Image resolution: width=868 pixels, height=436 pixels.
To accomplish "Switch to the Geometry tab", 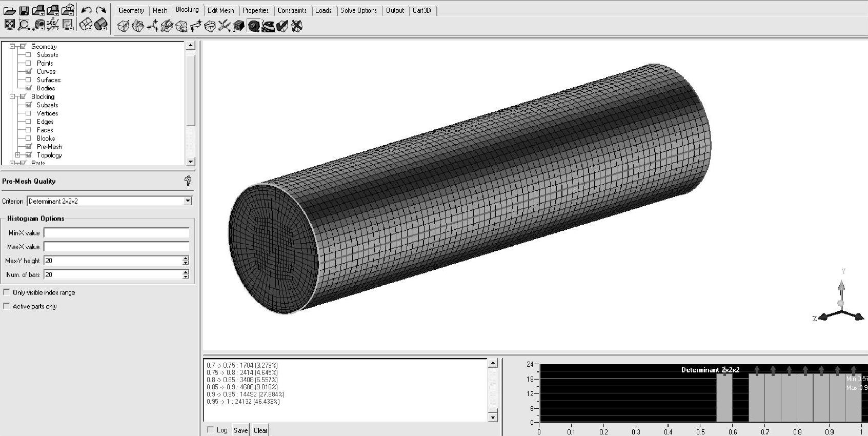I will (131, 10).
